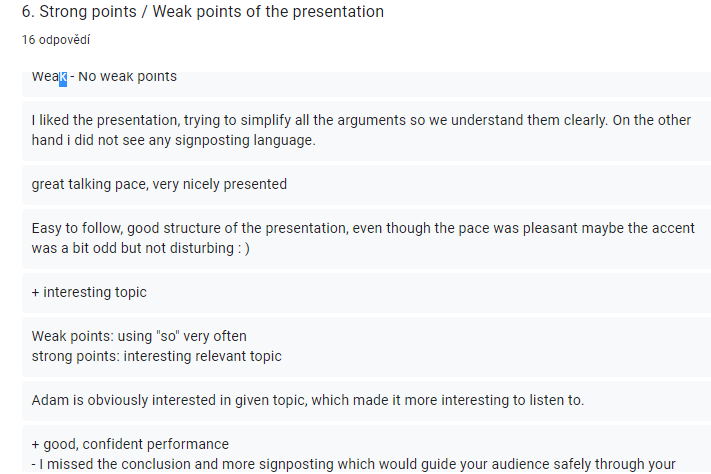The height and width of the screenshot is (474, 711).
Task: Click the "I missed the conclusion" line
Action: [x=355, y=464]
